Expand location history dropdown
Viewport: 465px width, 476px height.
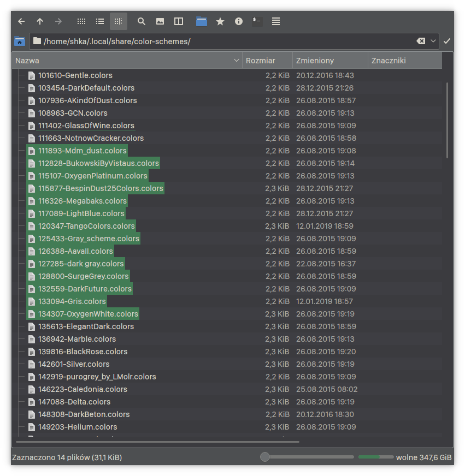point(433,41)
